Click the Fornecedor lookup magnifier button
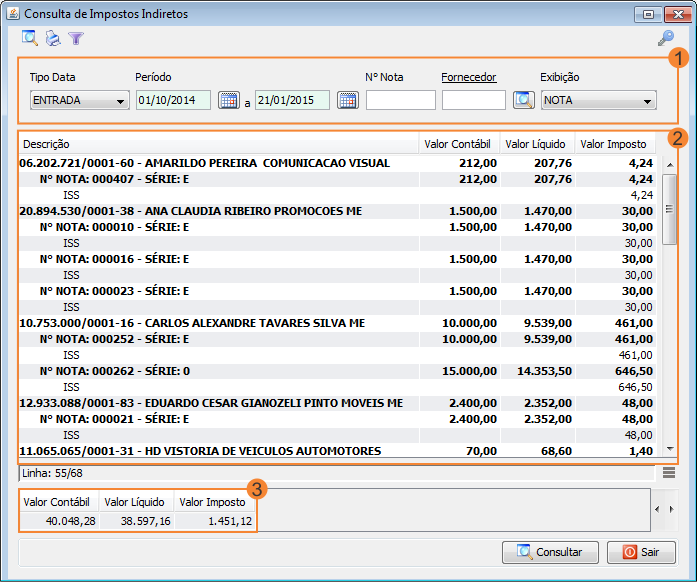The height and width of the screenshot is (582, 697). tap(524, 100)
